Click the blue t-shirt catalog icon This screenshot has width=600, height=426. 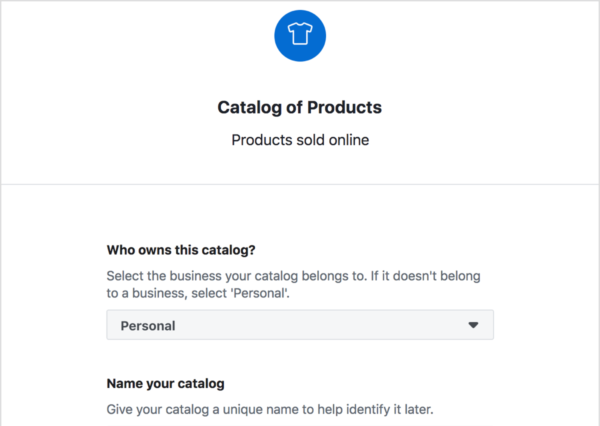(300, 36)
